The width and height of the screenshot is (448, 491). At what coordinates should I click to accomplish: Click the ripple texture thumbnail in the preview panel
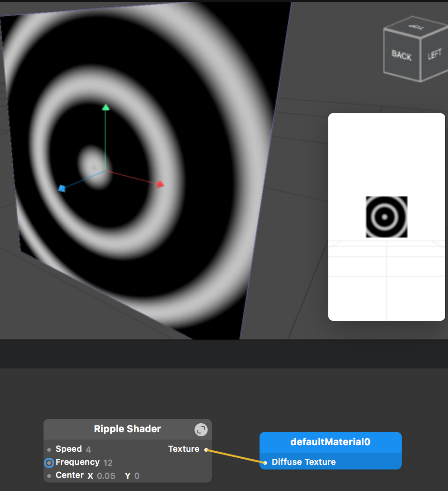coord(386,217)
